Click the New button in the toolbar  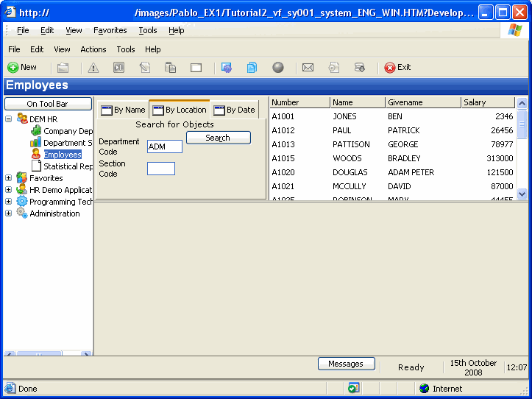(x=22, y=67)
